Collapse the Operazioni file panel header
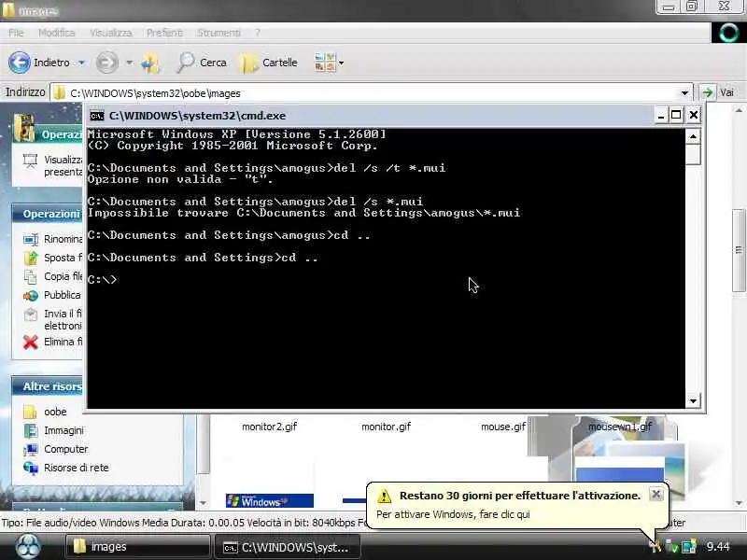Image resolution: width=747 pixels, height=560 pixels. tap(48, 214)
